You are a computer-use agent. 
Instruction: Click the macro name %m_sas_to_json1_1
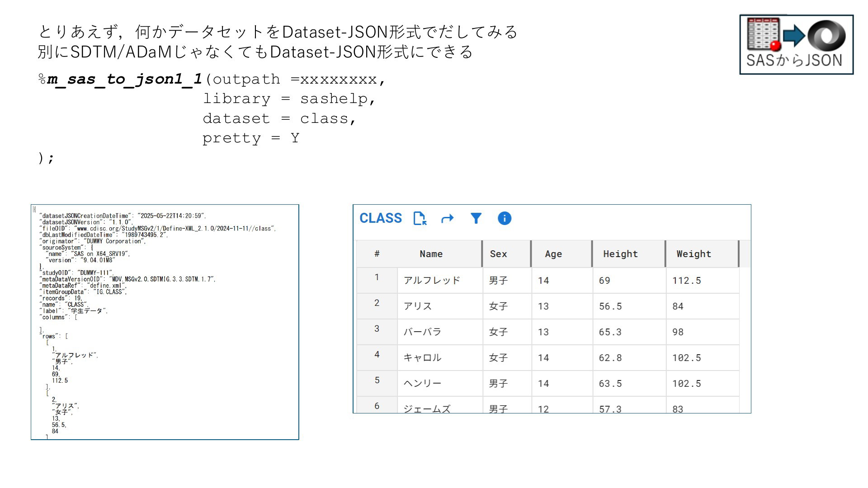pyautogui.click(x=120, y=79)
